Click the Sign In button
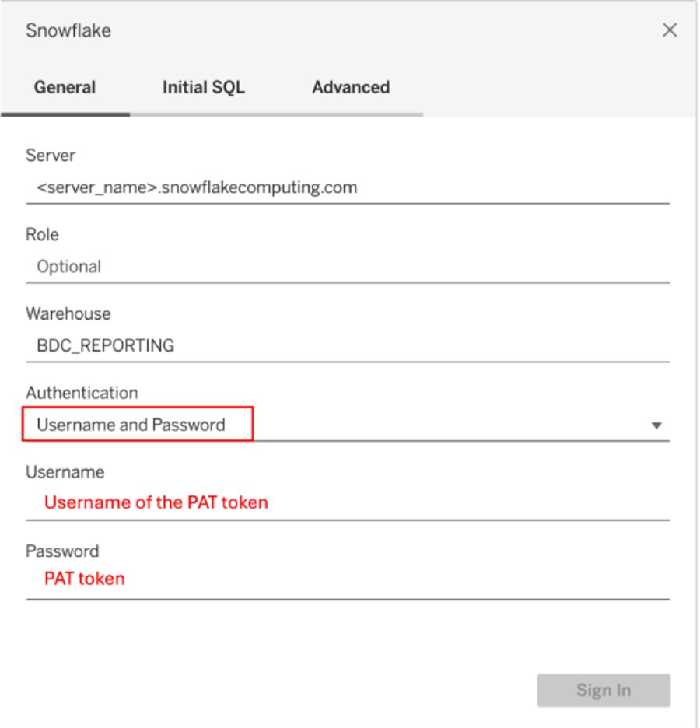This screenshot has height=728, width=700. [604, 690]
